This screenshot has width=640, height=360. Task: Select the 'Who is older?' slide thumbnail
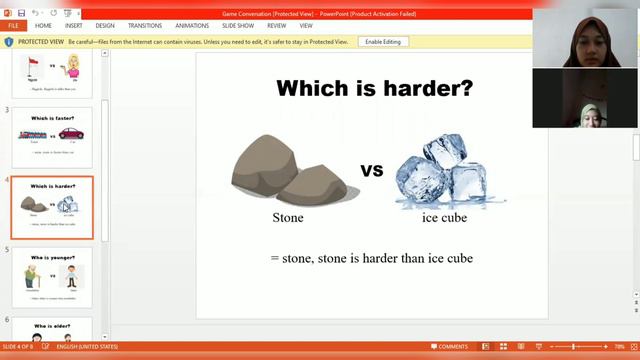(x=52, y=329)
